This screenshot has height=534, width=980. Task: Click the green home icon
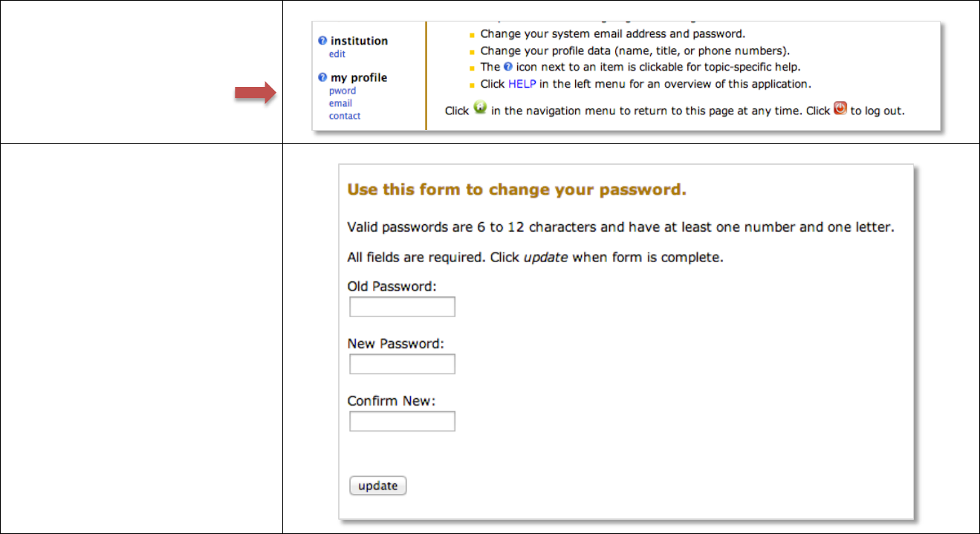click(x=480, y=108)
